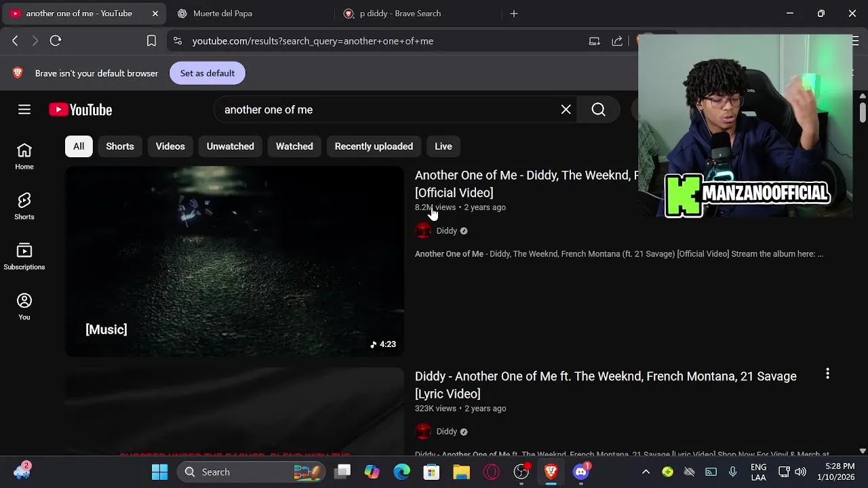The image size is (868, 488).
Task: Click the magnifier search button
Action: (x=598, y=110)
